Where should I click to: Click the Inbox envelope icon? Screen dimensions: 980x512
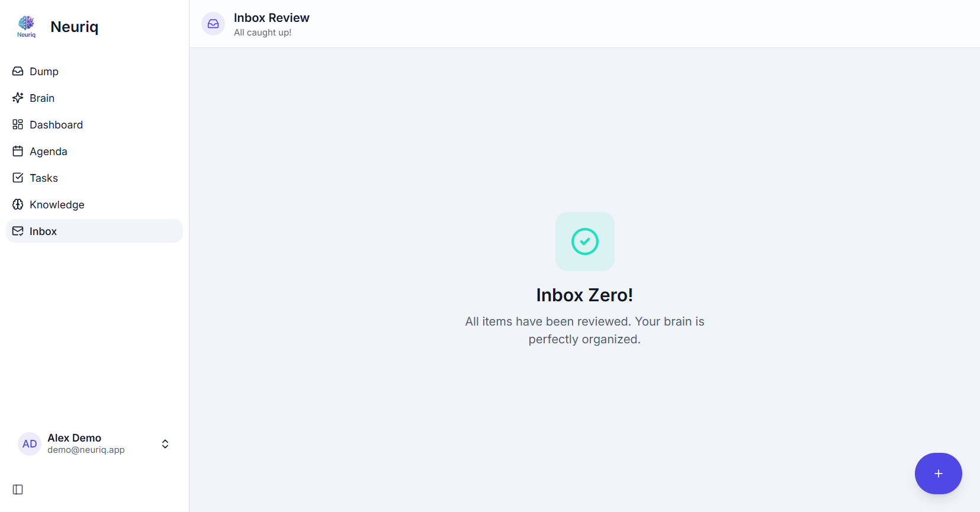(x=18, y=231)
